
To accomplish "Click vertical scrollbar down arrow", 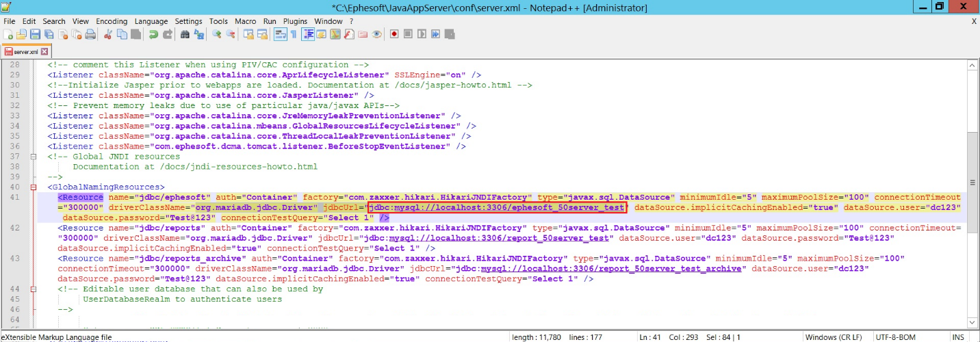I will point(972,322).
